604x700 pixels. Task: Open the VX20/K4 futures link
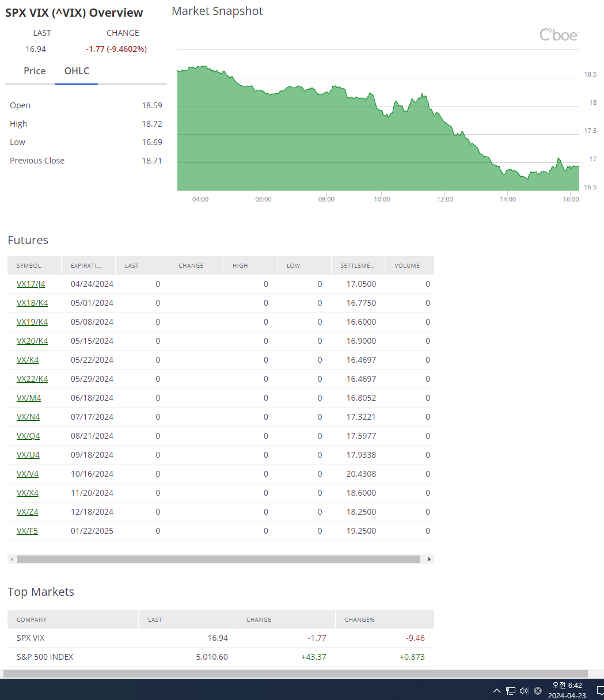tap(32, 341)
